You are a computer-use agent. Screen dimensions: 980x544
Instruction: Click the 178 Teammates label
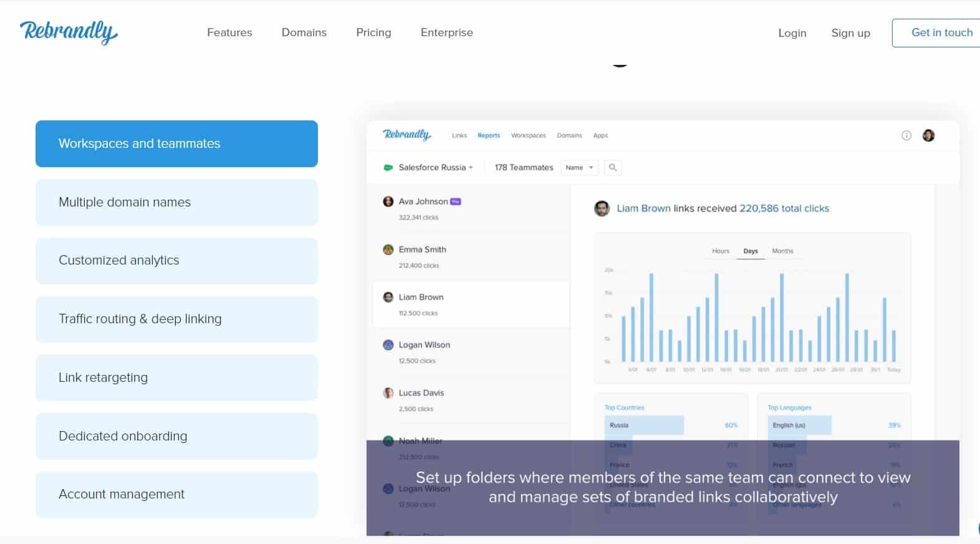[x=524, y=167]
